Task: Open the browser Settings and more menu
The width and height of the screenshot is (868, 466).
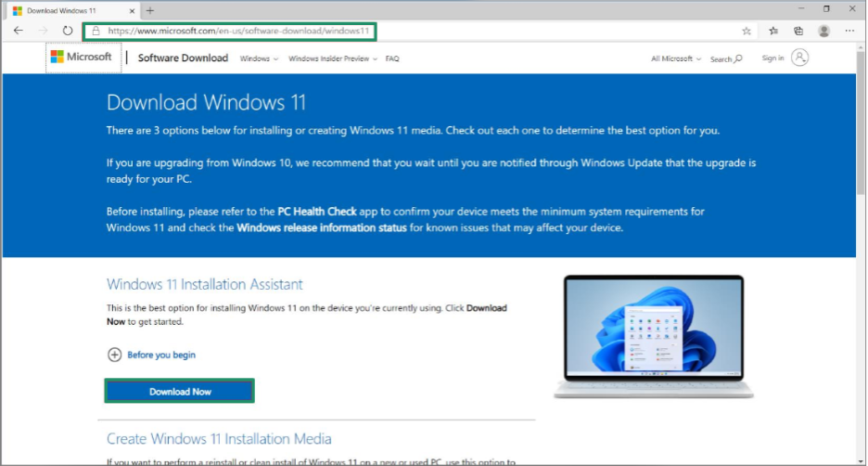Action: tap(849, 31)
